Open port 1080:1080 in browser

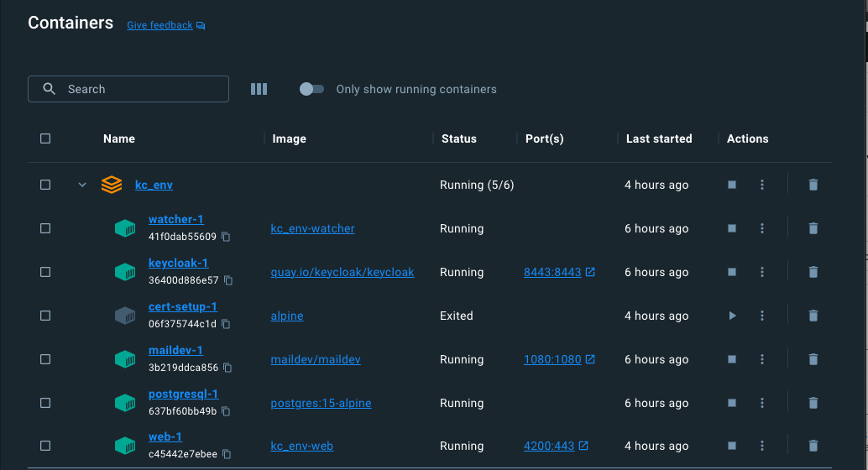click(559, 359)
